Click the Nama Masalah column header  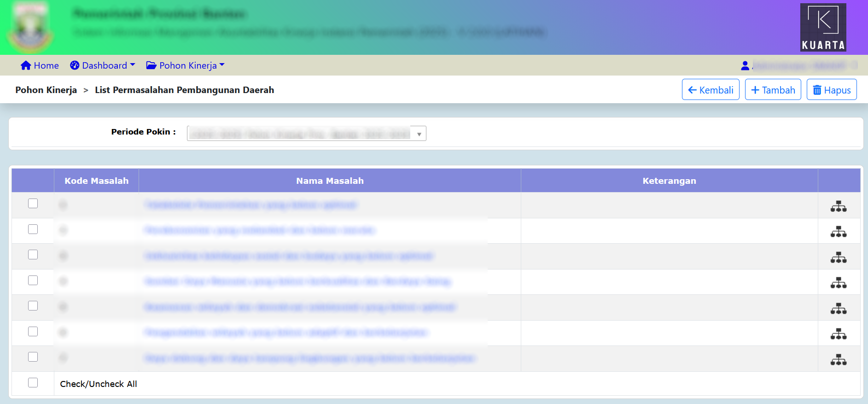coord(330,181)
